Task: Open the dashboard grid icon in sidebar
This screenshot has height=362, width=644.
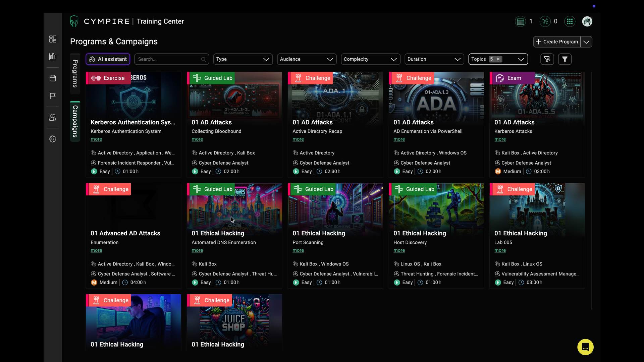Action: pyautogui.click(x=53, y=39)
